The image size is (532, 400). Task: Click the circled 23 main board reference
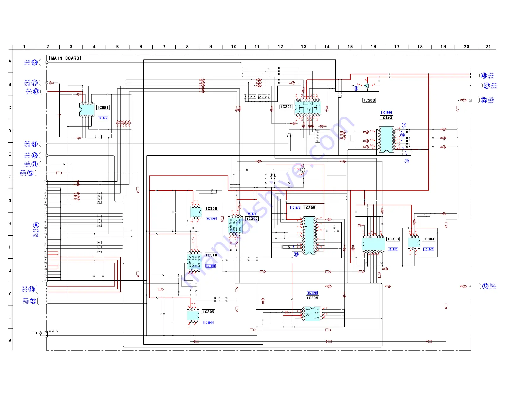[x=33, y=301]
